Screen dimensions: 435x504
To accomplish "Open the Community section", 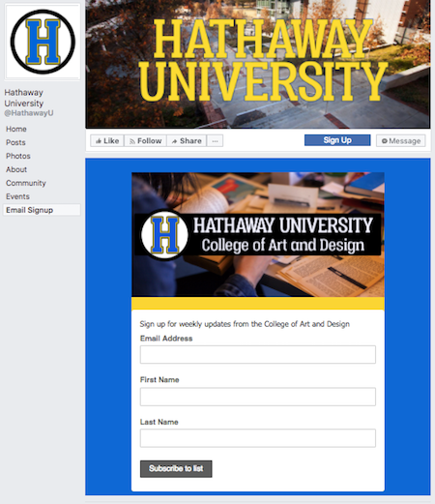I will pyautogui.click(x=26, y=183).
